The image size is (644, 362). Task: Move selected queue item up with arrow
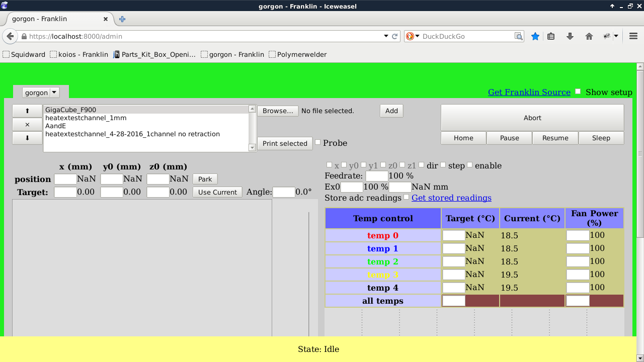point(27,111)
